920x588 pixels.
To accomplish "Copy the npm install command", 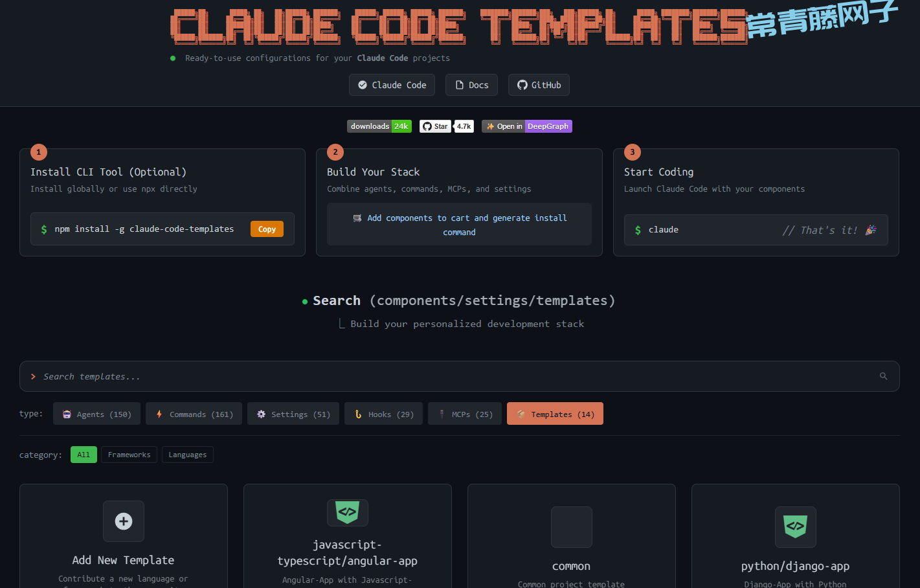I will pos(267,229).
